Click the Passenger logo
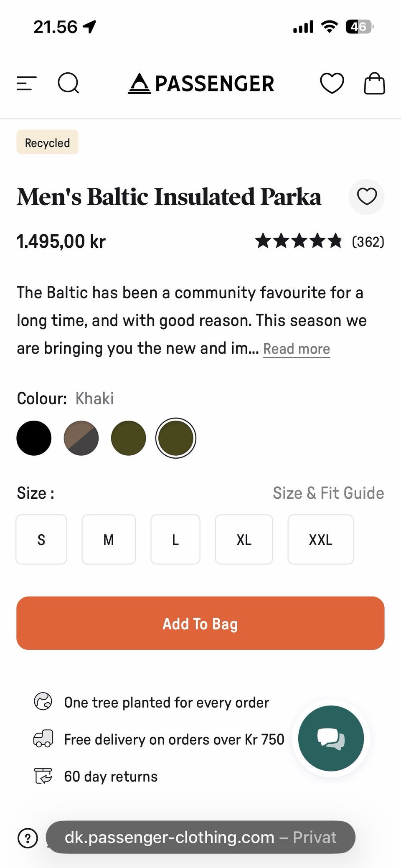 point(201,83)
